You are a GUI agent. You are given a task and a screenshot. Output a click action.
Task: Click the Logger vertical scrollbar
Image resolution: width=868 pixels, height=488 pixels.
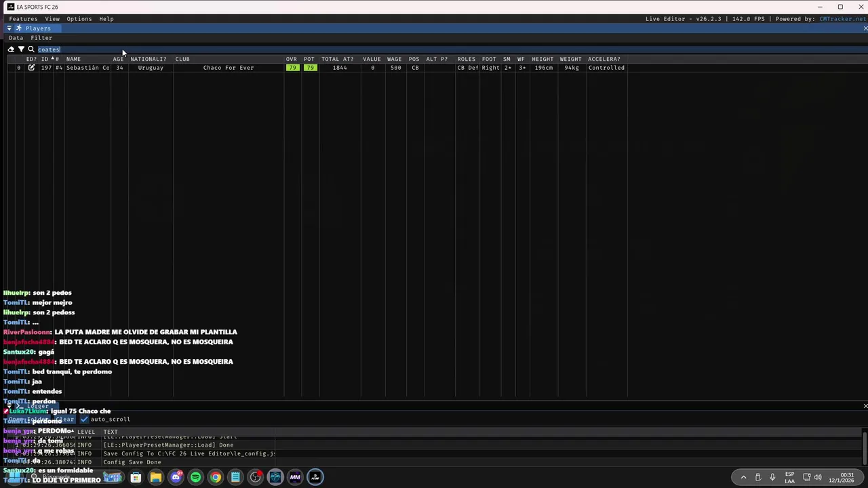[865, 447]
